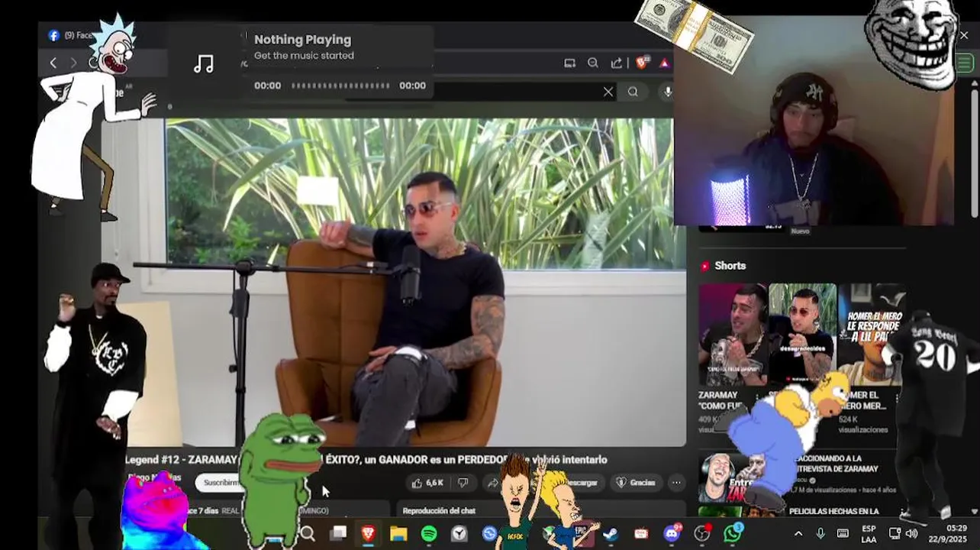Click the share page icon in address bar
Viewport: 980px width, 550px height.
point(617,63)
